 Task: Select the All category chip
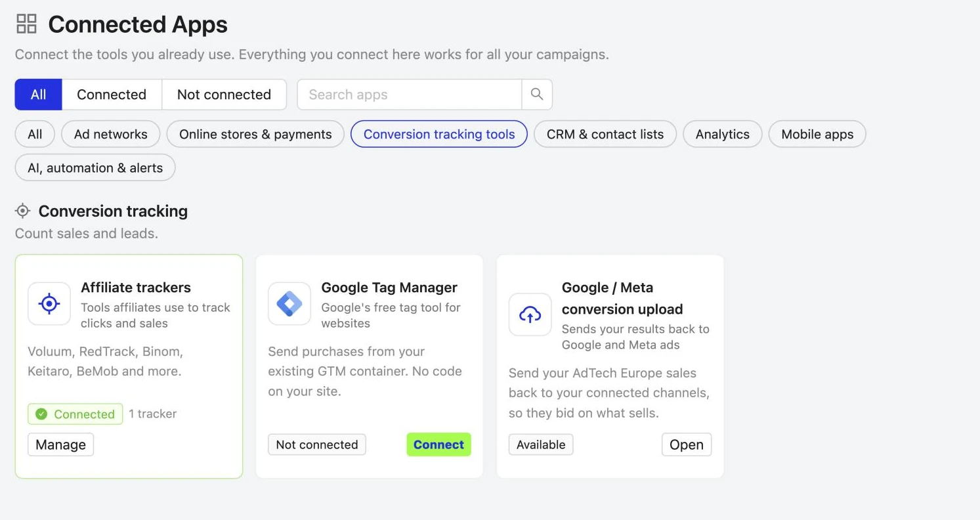click(x=35, y=134)
